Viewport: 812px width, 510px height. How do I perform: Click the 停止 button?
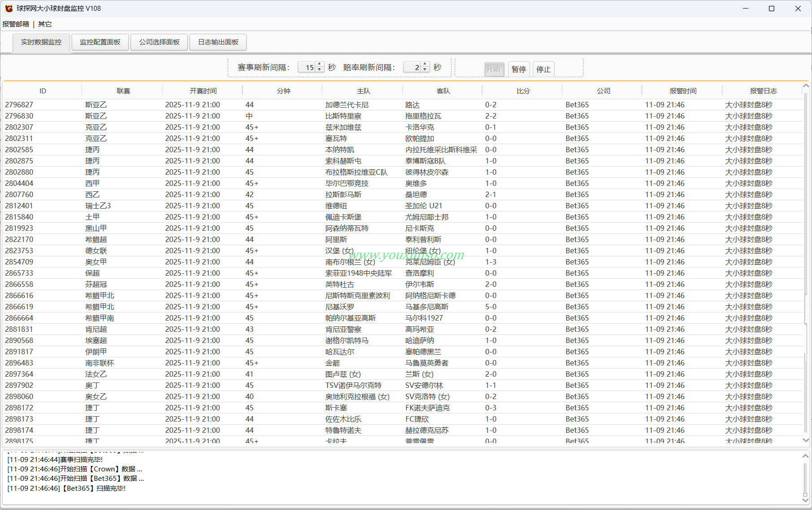click(x=543, y=69)
